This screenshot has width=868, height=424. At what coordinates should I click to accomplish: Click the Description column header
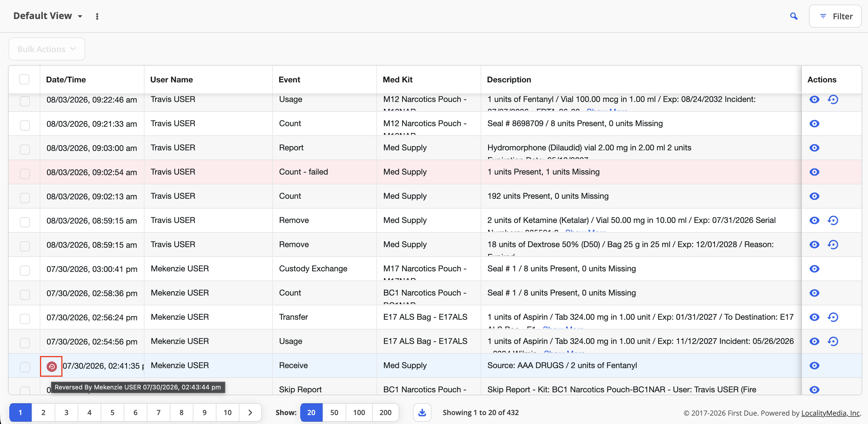(509, 79)
